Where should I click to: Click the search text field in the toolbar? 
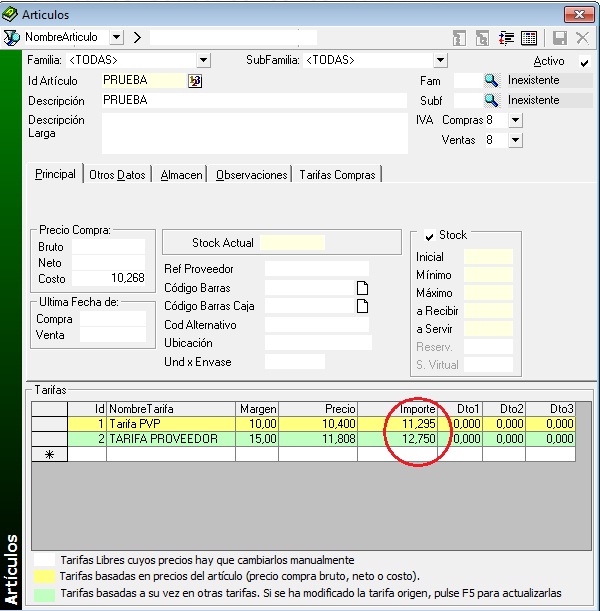233,38
